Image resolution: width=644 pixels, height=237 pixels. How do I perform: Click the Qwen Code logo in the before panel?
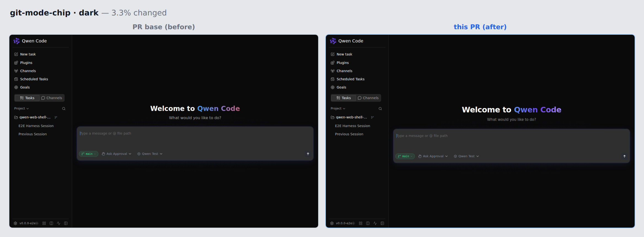pyautogui.click(x=17, y=41)
